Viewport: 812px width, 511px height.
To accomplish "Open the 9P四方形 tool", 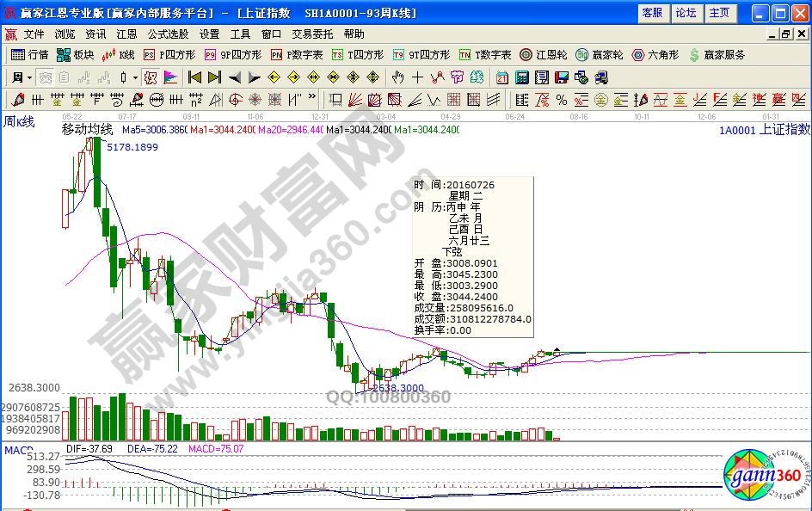I will click(233, 55).
